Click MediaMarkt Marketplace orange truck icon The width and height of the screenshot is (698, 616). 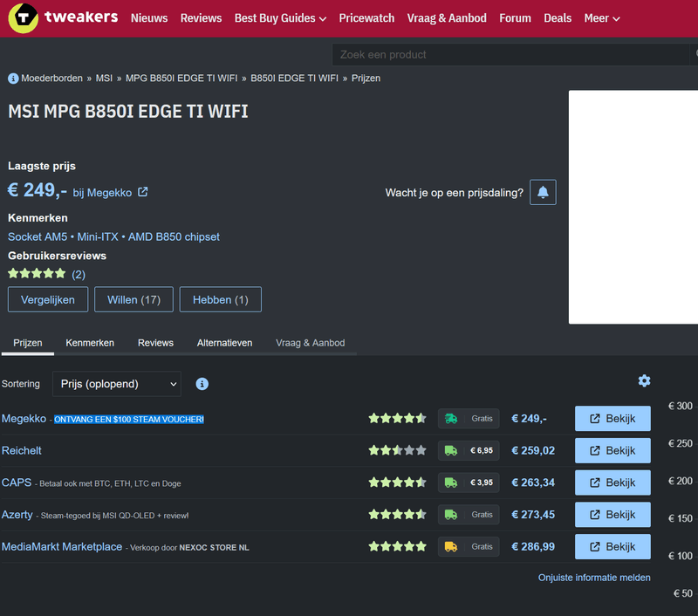(x=451, y=546)
